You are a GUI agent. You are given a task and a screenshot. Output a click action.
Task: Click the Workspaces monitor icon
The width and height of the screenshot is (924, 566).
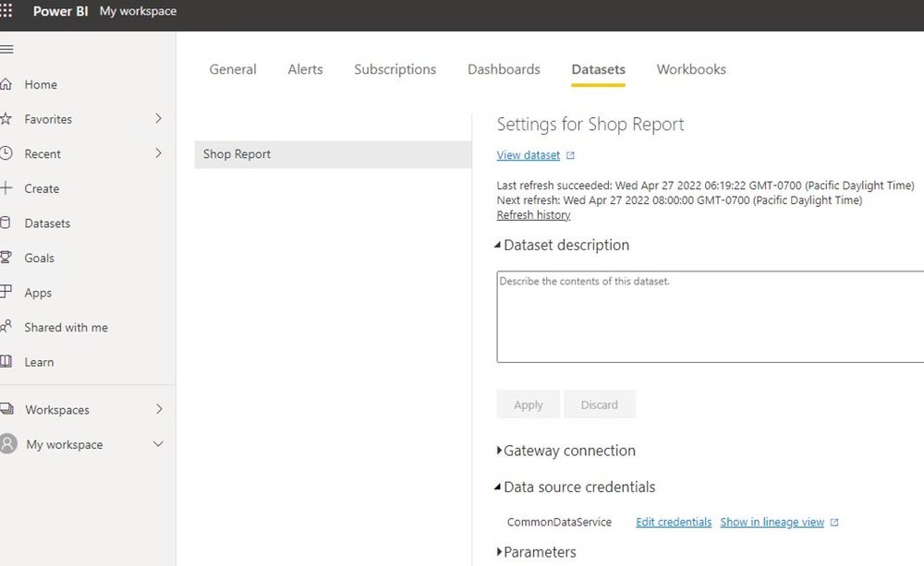click(x=6, y=409)
